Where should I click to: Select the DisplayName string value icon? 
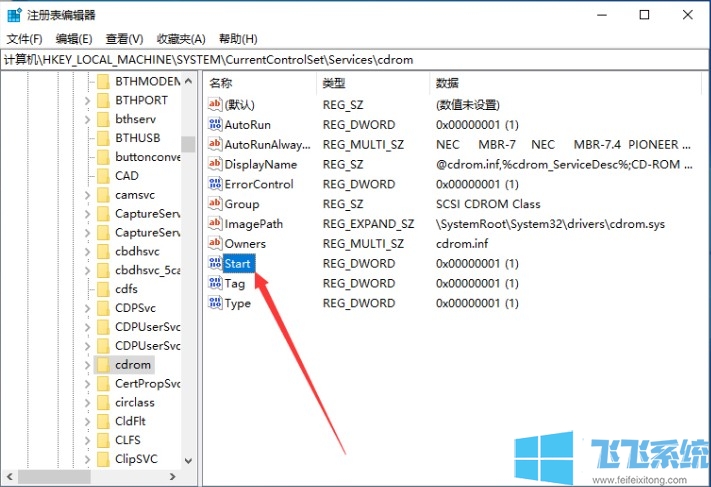[214, 164]
